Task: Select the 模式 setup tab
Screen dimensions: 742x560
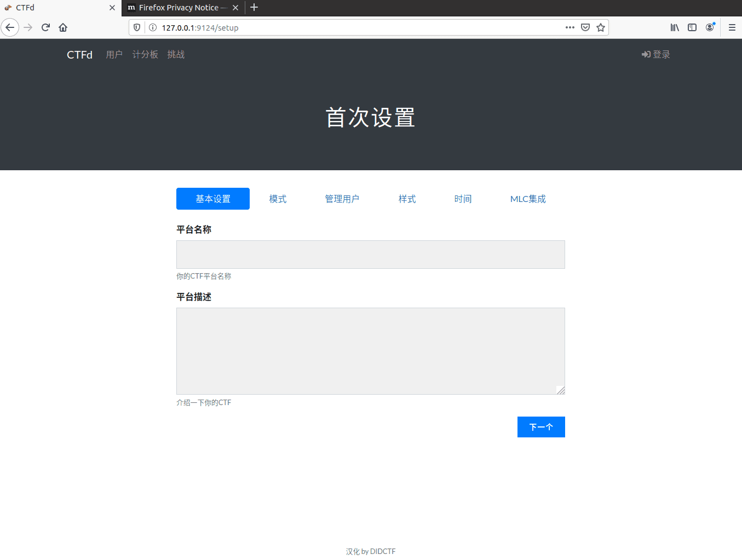Action: point(278,199)
